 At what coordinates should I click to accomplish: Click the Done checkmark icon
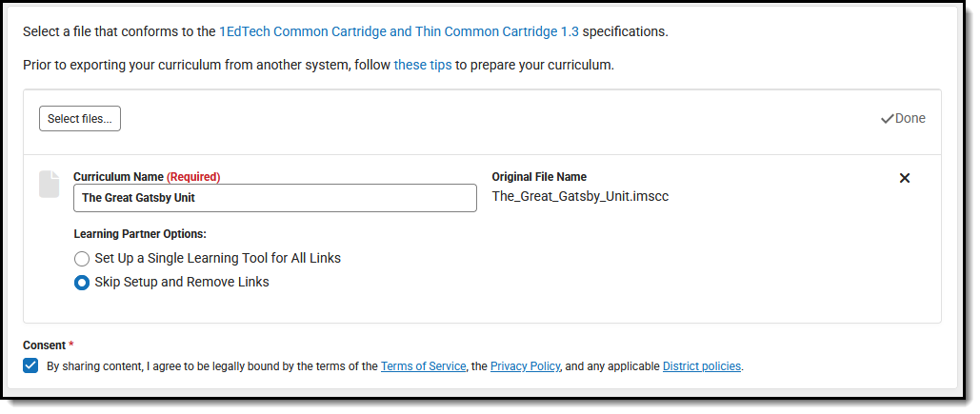tap(887, 119)
